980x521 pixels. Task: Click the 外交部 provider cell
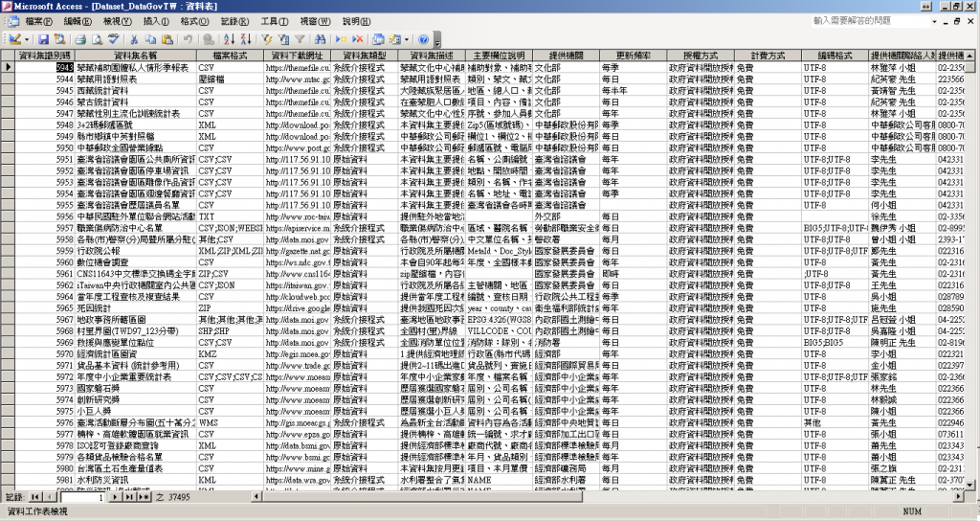[566, 216]
